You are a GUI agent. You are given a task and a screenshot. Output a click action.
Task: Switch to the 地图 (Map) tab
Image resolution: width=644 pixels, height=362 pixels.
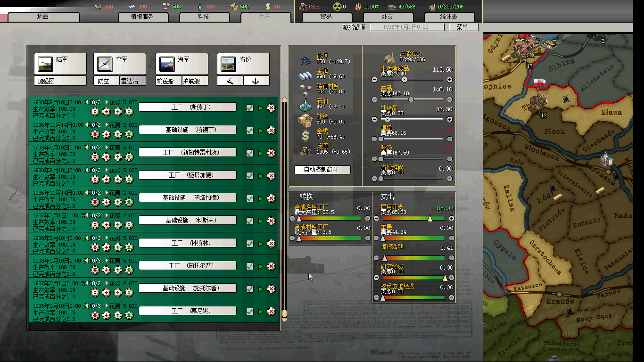coord(43,17)
